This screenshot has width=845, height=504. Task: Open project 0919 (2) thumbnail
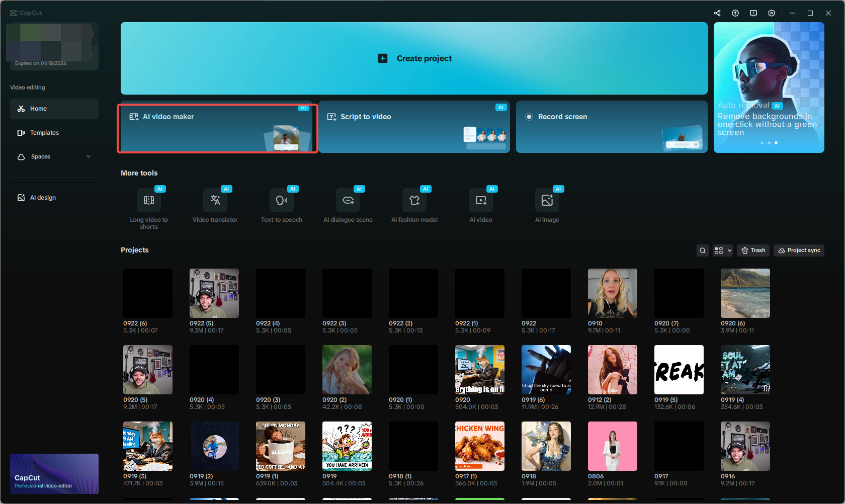click(x=214, y=446)
